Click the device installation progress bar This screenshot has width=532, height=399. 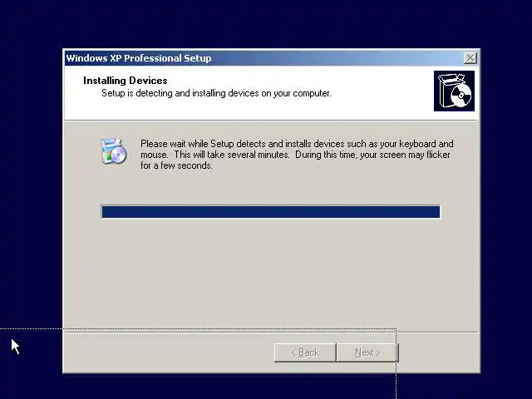[x=271, y=212]
